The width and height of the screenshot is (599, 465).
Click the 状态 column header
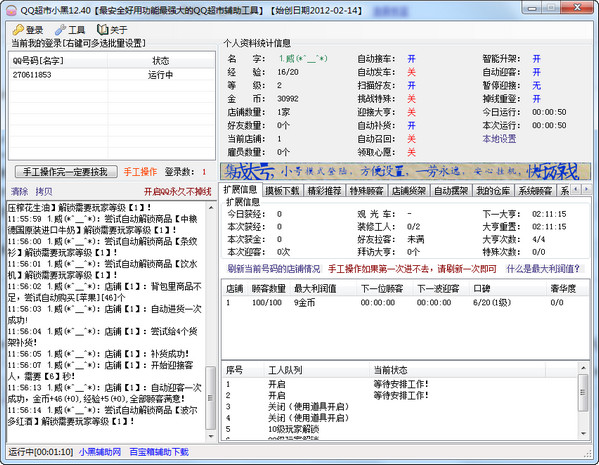pyautogui.click(x=161, y=61)
